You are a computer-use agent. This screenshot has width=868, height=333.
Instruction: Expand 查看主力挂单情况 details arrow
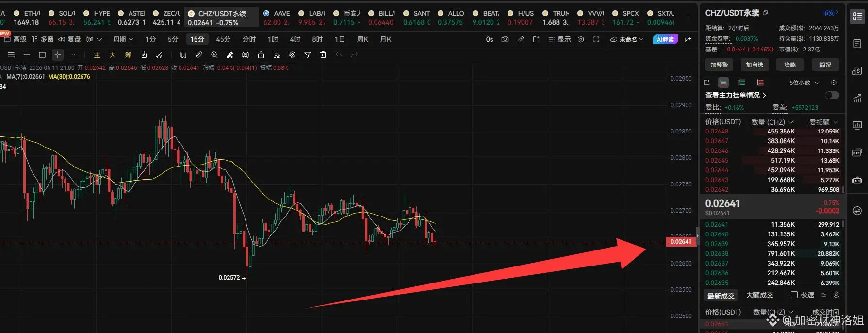pos(765,95)
